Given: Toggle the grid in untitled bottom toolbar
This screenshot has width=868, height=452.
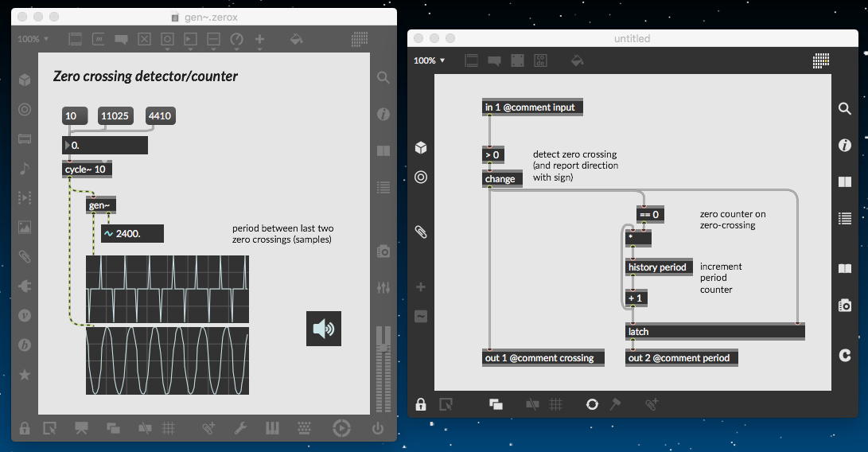Looking at the screenshot, I should pos(556,404).
